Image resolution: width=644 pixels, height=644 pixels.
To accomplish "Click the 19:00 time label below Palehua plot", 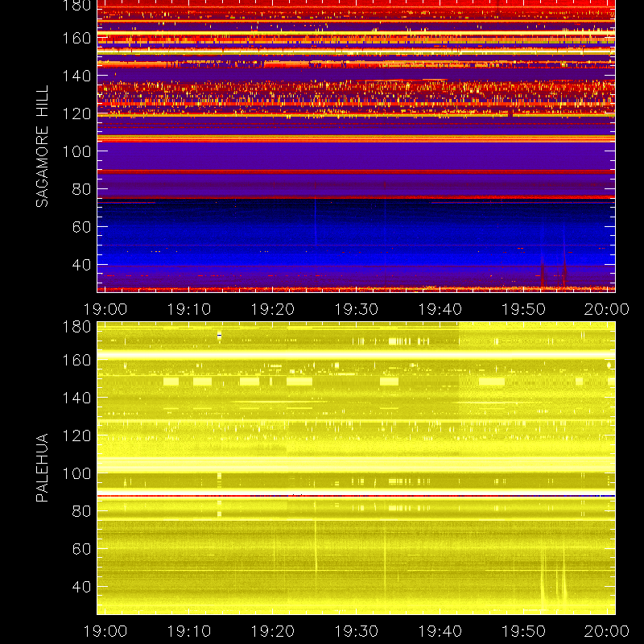I will (105, 631).
